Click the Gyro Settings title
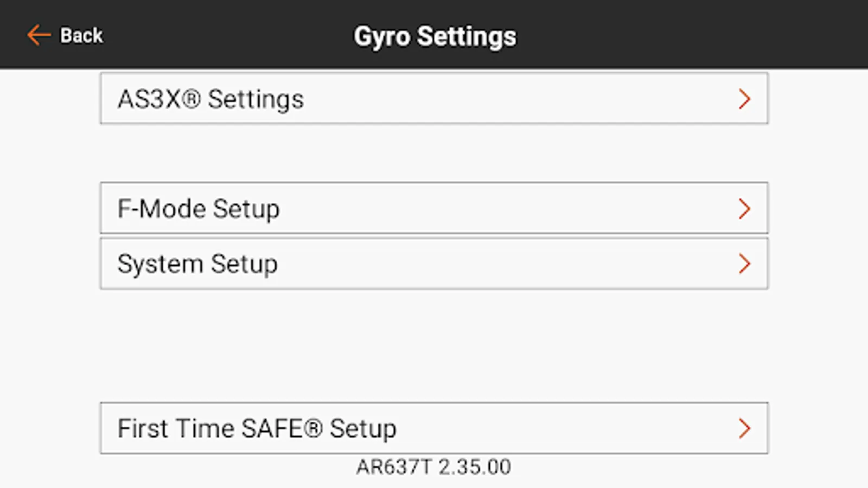The height and width of the screenshot is (488, 868). tap(435, 37)
